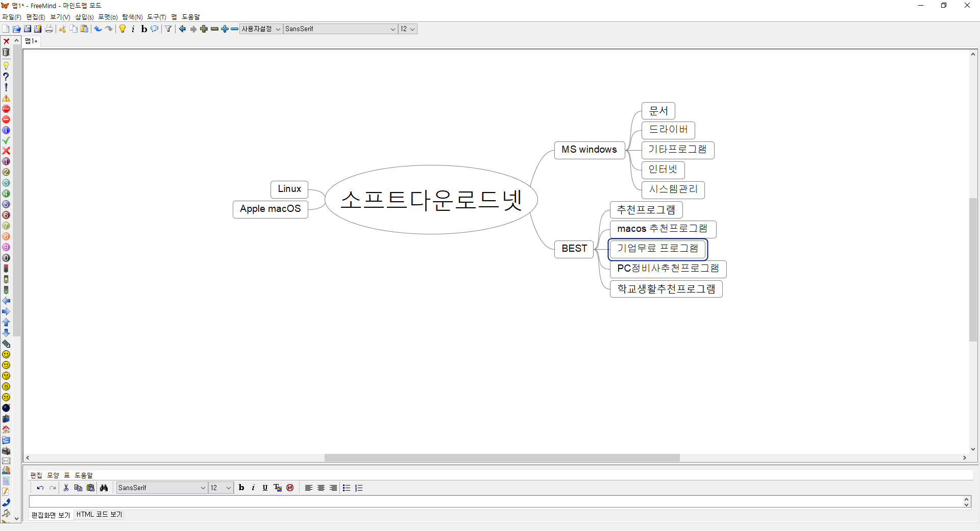Toggle center text alignment in note editor

(x=321, y=488)
